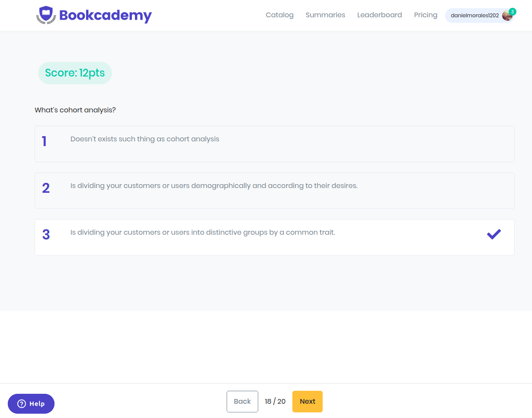Viewport: 532px width, 418px height.
Task: Select the answer about distinctive groups by common trait
Action: click(202, 232)
